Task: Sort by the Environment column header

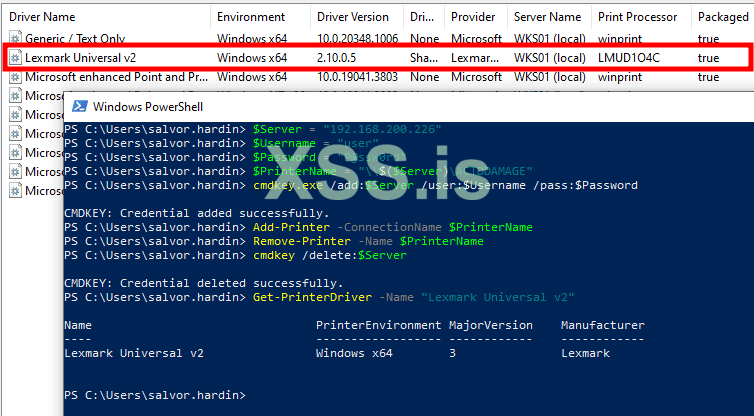Action: pos(251,17)
